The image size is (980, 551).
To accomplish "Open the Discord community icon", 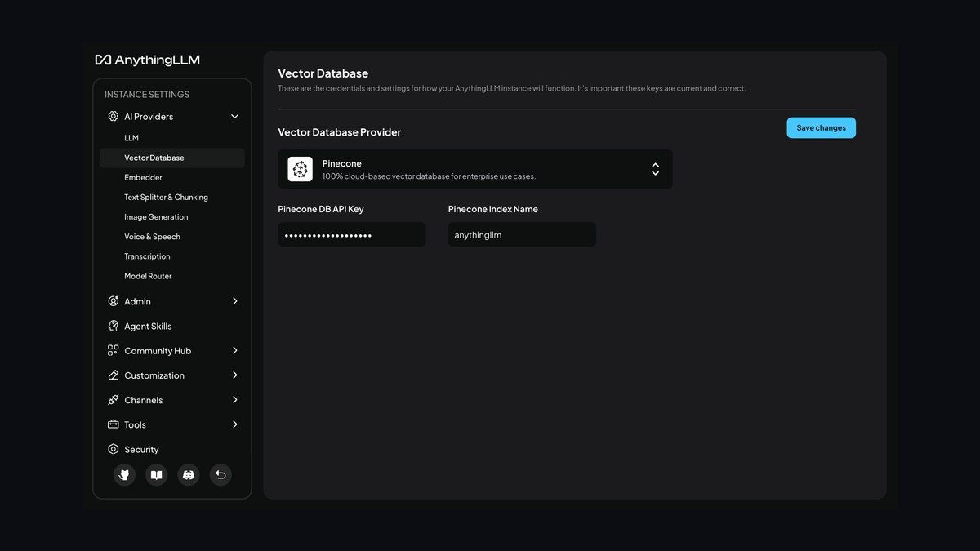I will 189,475.
